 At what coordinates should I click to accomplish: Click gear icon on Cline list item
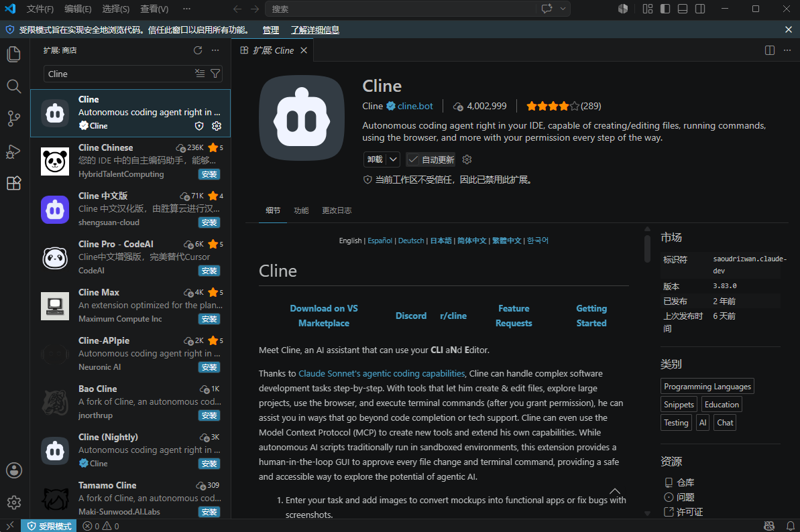pyautogui.click(x=217, y=126)
